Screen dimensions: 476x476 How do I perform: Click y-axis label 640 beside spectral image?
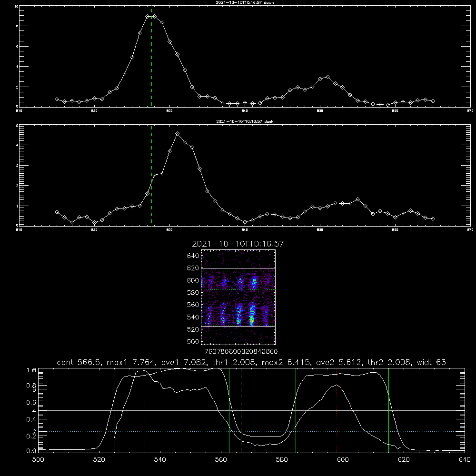[x=193, y=256]
